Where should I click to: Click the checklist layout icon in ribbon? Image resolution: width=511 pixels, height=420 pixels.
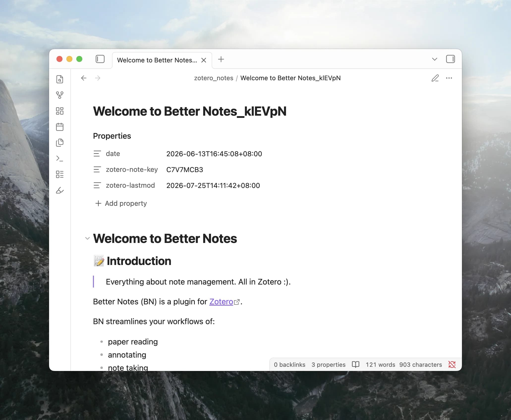(60, 174)
